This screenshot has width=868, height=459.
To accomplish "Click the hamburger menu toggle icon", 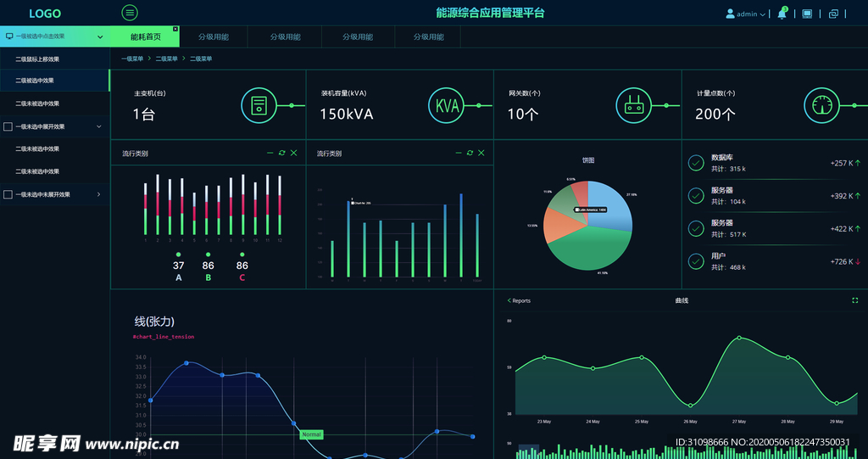I will (130, 13).
